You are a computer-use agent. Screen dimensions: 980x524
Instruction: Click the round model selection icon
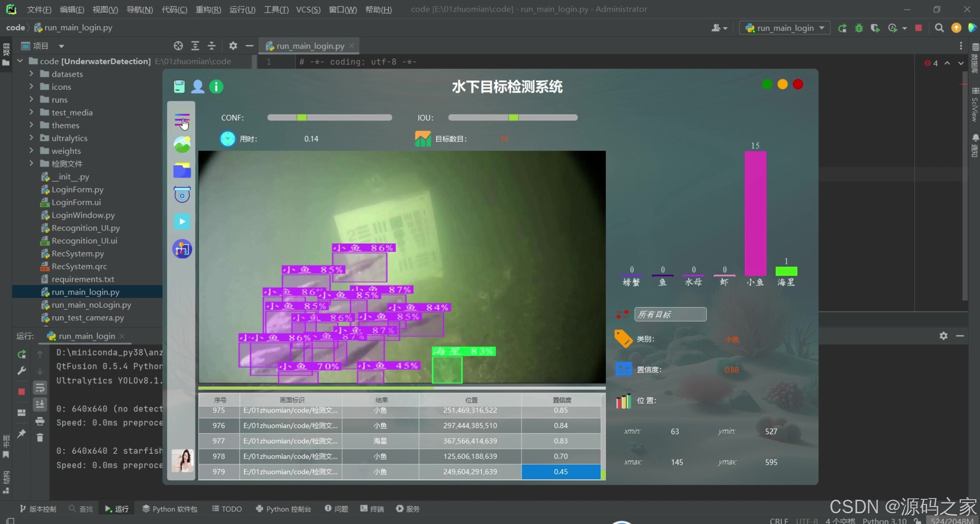[182, 249]
